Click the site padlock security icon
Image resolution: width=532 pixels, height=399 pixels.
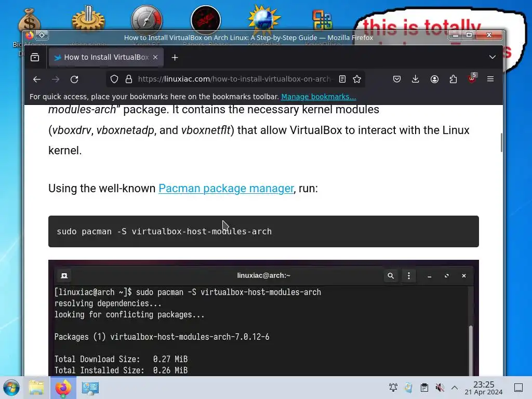pyautogui.click(x=129, y=79)
